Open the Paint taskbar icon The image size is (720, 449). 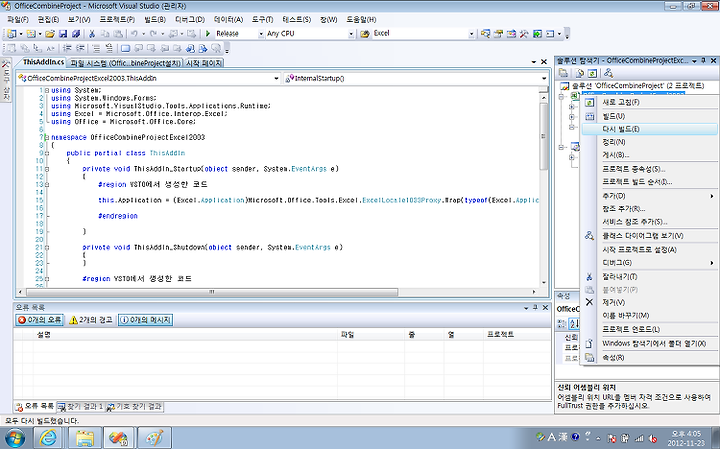[154, 438]
